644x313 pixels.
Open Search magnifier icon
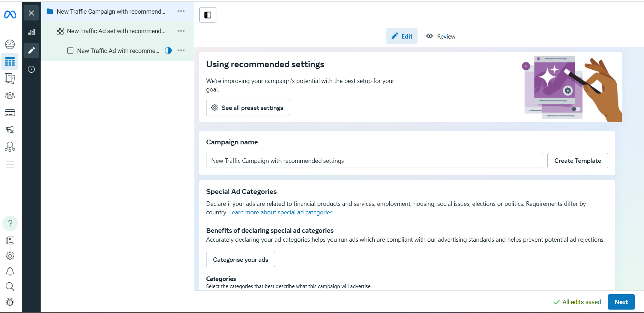pyautogui.click(x=10, y=287)
